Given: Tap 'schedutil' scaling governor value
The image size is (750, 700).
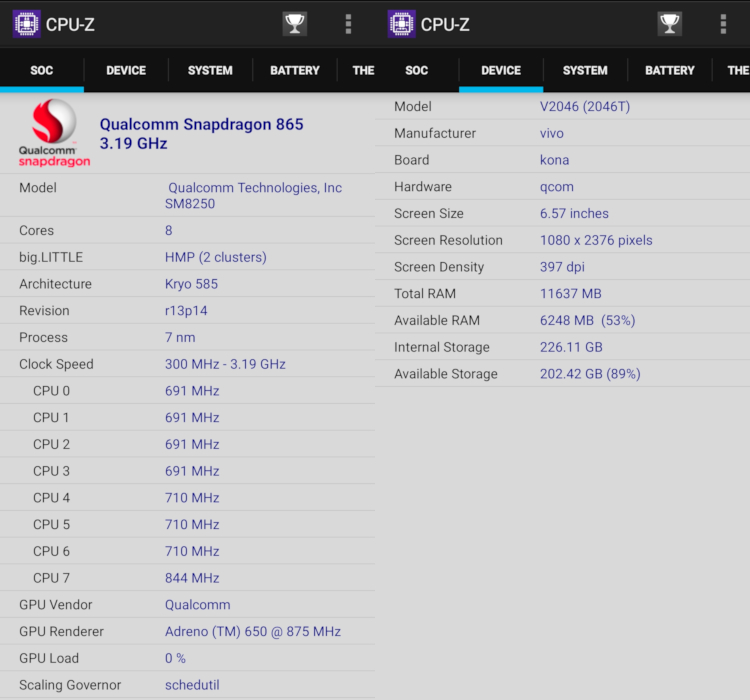Looking at the screenshot, I should [192, 686].
